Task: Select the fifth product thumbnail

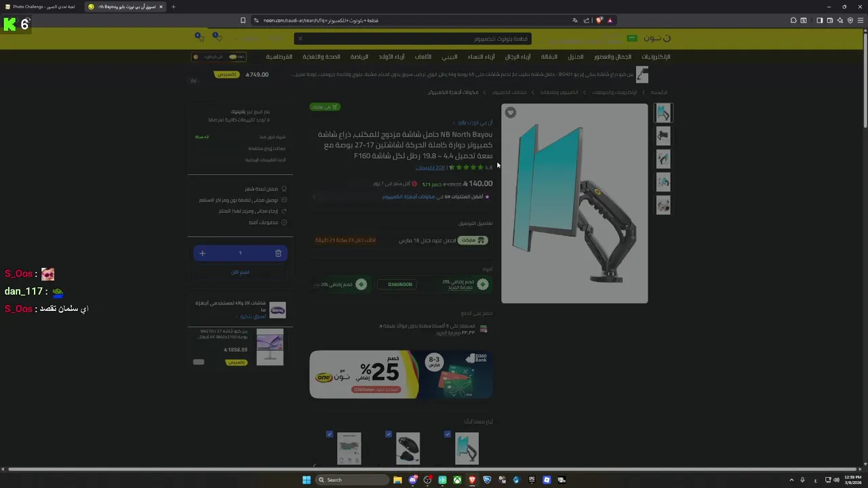Action: tap(663, 205)
